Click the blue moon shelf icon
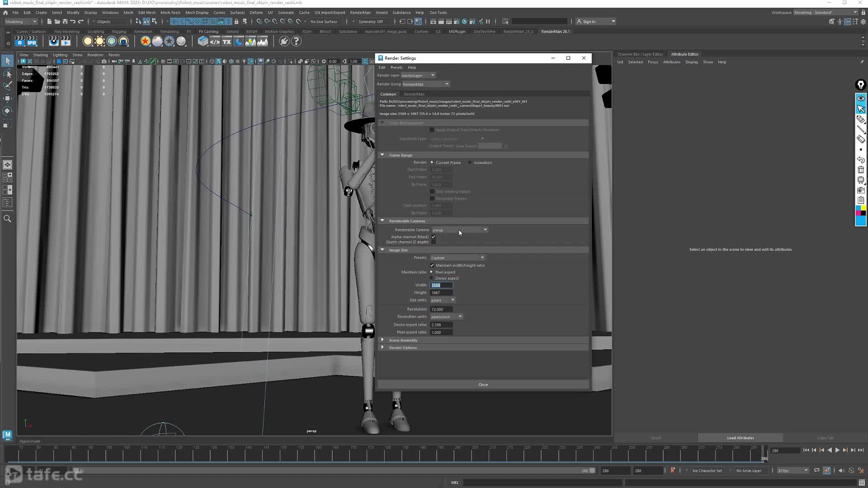The image size is (868, 488). [239, 42]
